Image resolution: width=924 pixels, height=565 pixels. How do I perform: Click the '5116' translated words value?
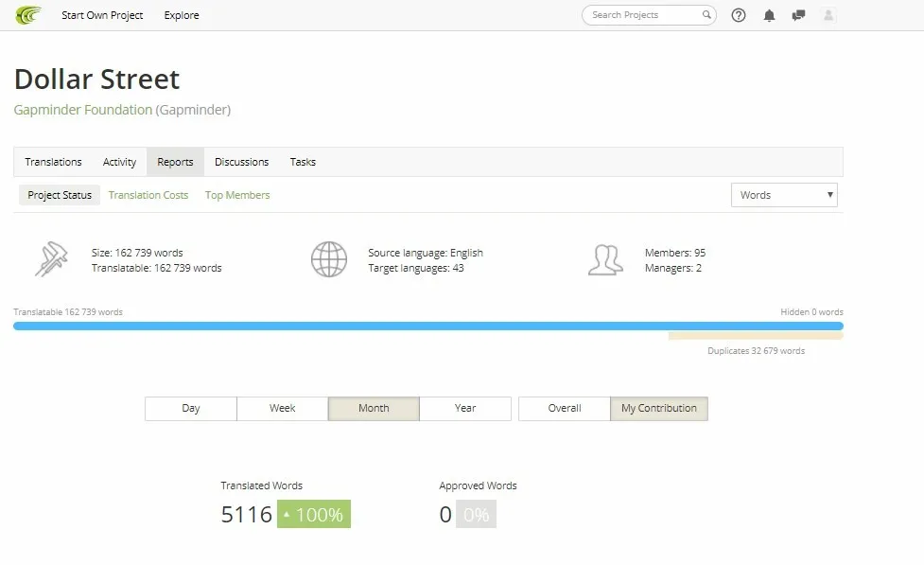click(246, 514)
